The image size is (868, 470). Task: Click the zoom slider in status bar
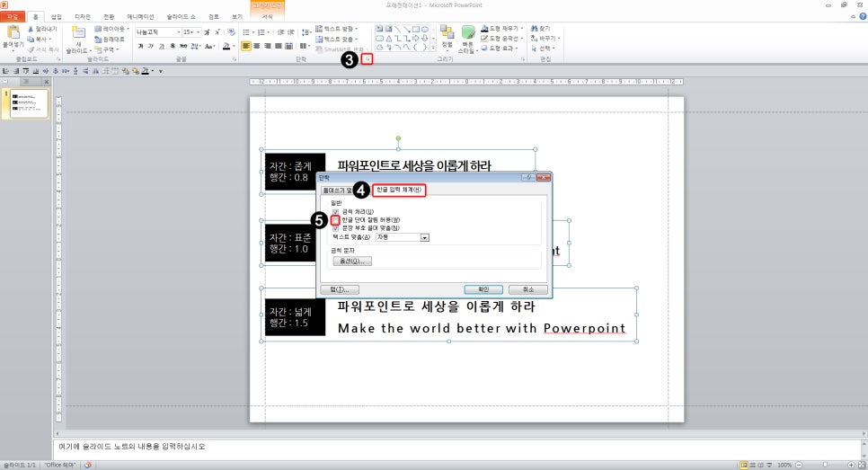(825, 465)
